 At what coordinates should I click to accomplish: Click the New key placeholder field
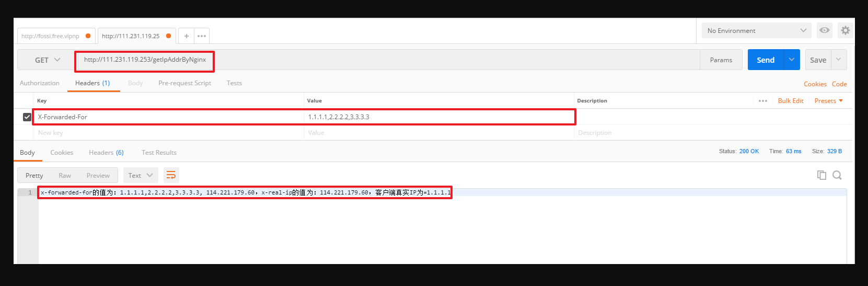point(168,133)
